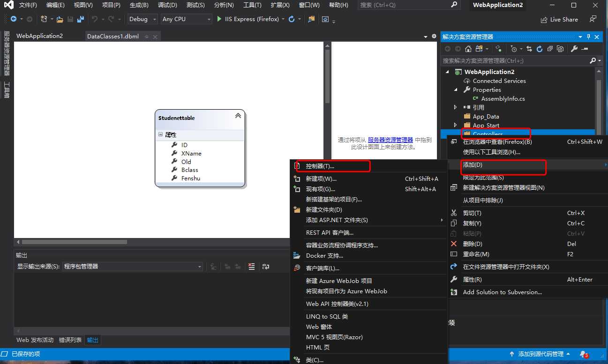Switch to the 错误列表 tab
Screen dimensions: 608x364
coord(70,340)
